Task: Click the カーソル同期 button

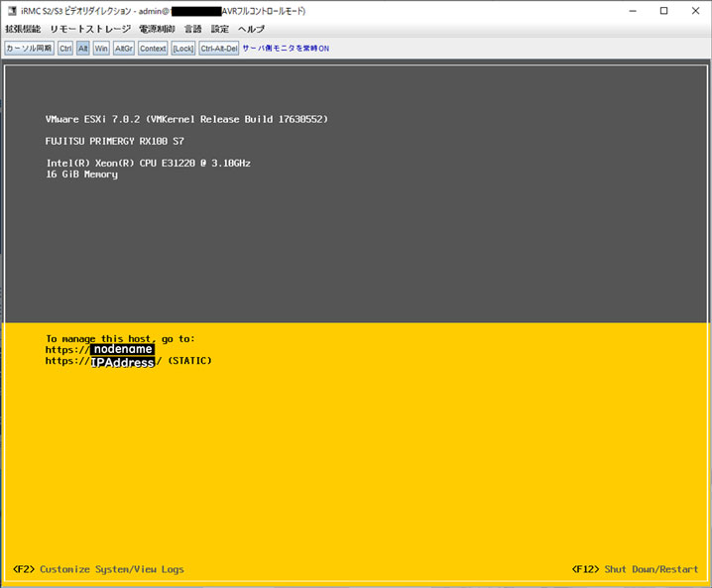Action: [x=29, y=49]
